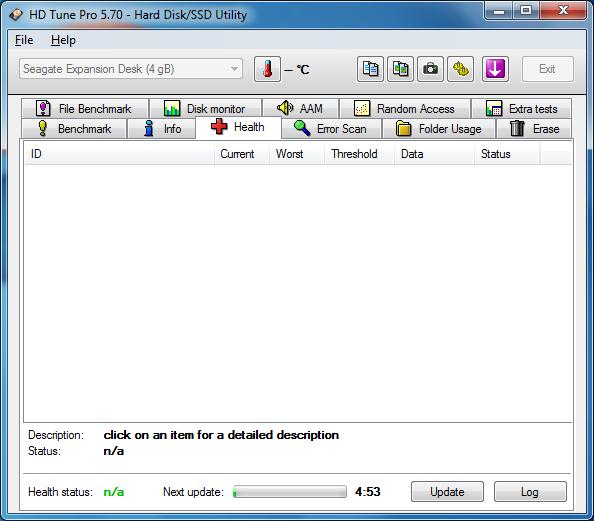Click the HD Tune title bar app icon

pyautogui.click(x=16, y=14)
